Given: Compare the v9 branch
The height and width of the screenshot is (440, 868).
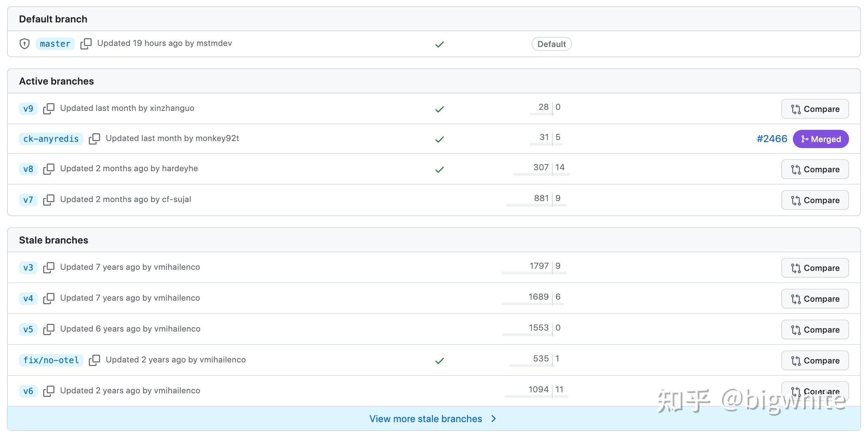Looking at the screenshot, I should [815, 109].
